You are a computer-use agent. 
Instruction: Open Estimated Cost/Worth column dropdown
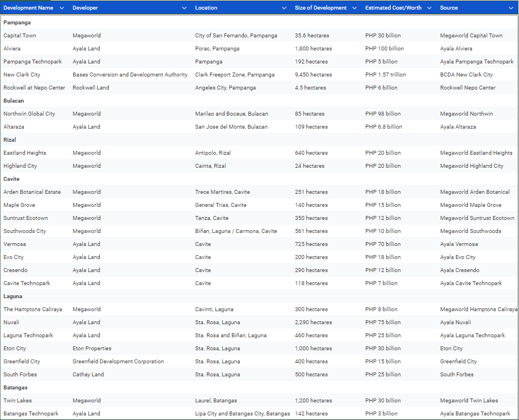pyautogui.click(x=429, y=8)
